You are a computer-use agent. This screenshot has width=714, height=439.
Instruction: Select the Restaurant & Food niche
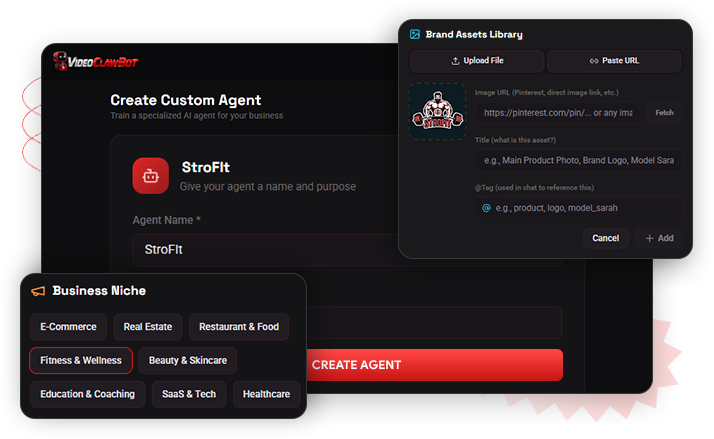[239, 327]
